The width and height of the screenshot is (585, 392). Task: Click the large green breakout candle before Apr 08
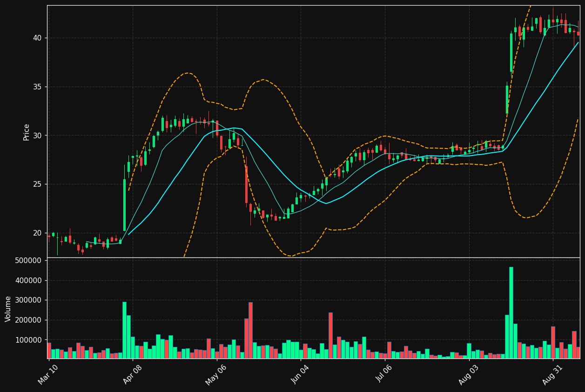[124, 205]
